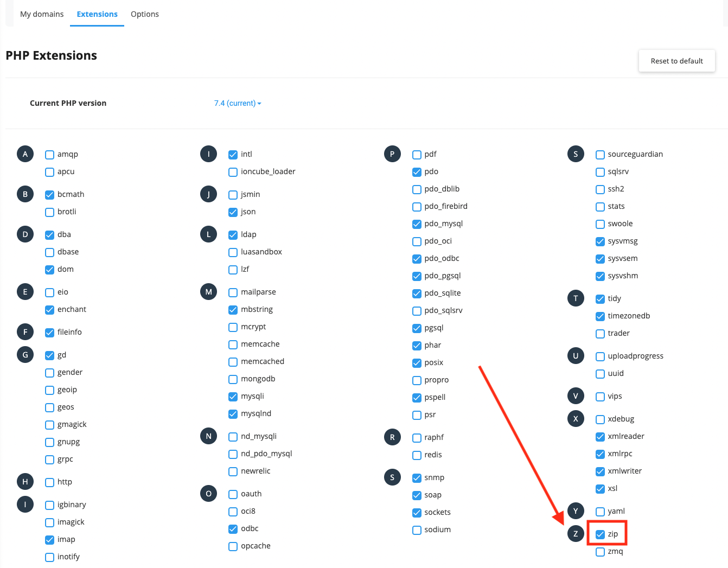Open the Options tab

click(x=144, y=14)
